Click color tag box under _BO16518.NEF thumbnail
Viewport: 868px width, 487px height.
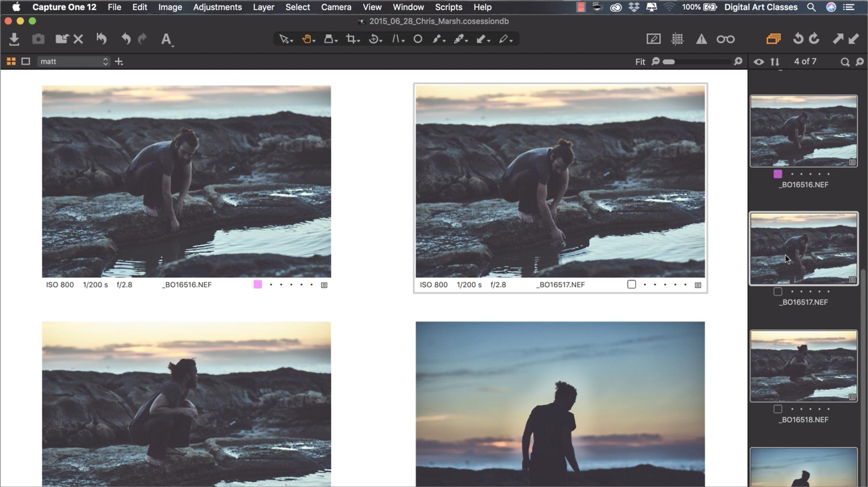[778, 409]
